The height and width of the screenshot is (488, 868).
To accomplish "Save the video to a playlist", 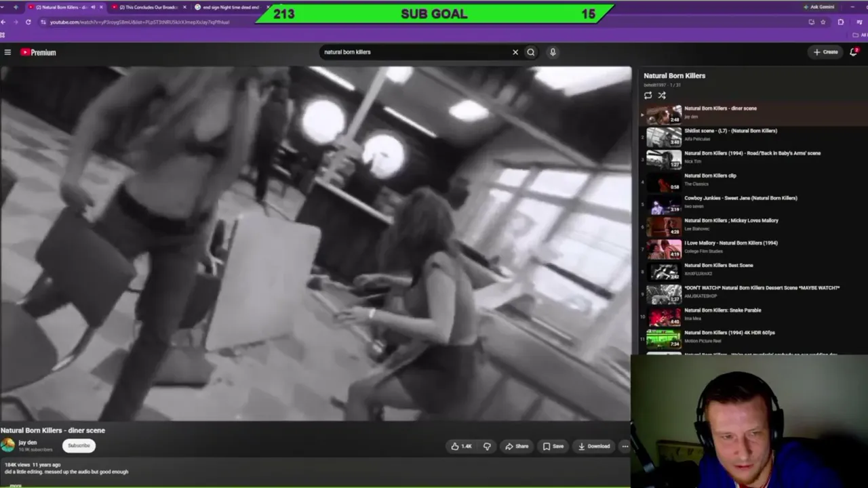I will click(x=553, y=446).
